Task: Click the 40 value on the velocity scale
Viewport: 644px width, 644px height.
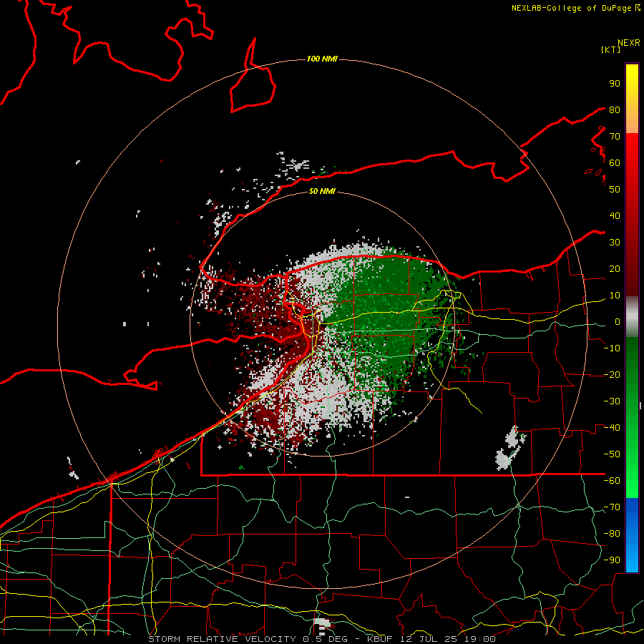Action: pos(615,215)
